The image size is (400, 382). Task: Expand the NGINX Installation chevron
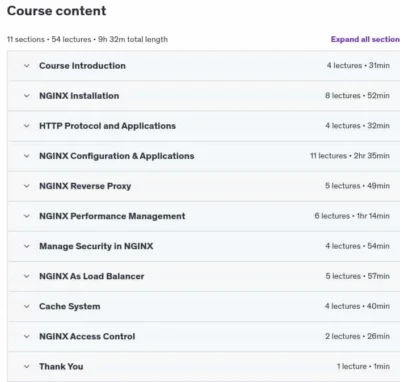(x=27, y=96)
